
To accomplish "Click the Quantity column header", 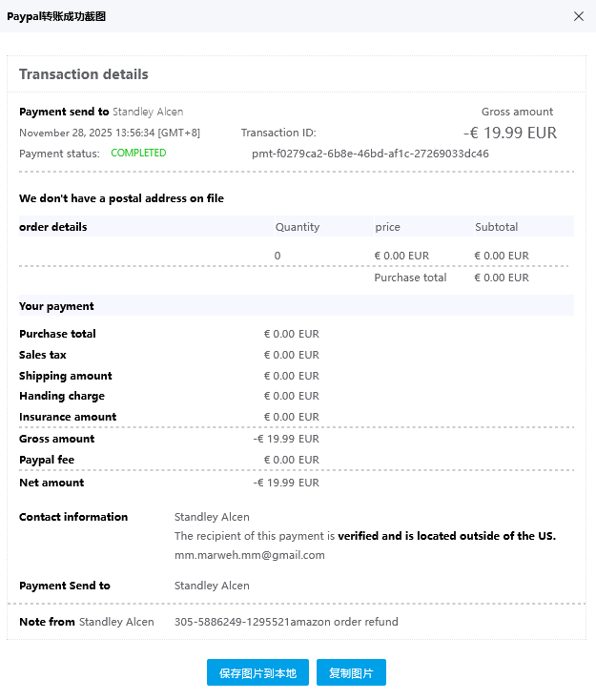I will click(298, 227).
